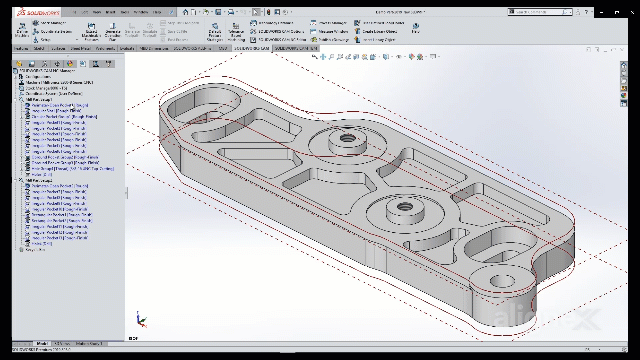Run Extract Machinable Features

coord(91,32)
